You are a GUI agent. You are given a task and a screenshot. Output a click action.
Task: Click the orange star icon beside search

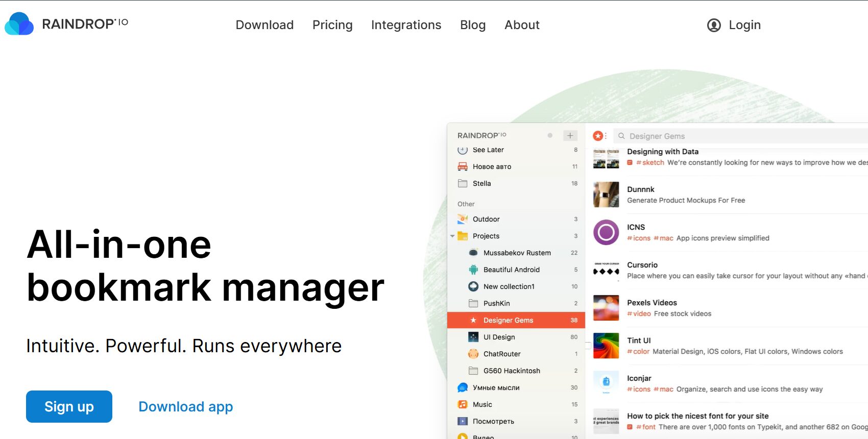pos(597,136)
